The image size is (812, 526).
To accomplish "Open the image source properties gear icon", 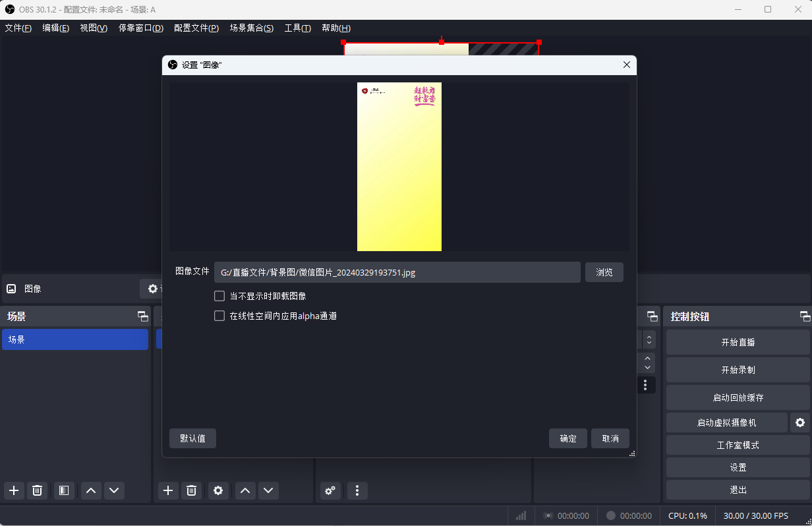I will pyautogui.click(x=153, y=288).
